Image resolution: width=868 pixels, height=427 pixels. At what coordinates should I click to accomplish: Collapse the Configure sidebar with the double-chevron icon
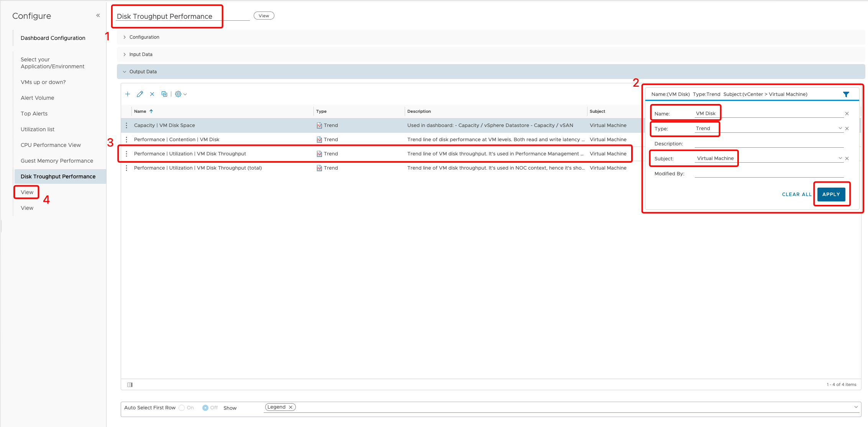click(x=98, y=15)
